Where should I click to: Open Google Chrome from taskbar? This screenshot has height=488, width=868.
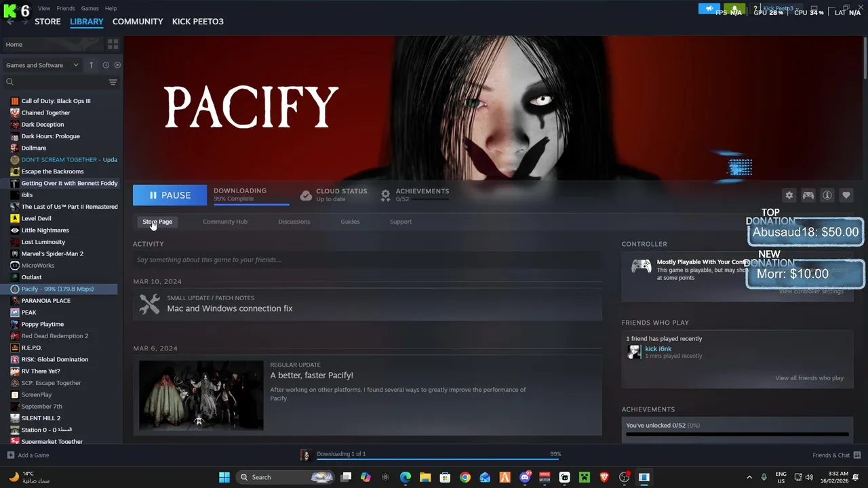click(465, 477)
